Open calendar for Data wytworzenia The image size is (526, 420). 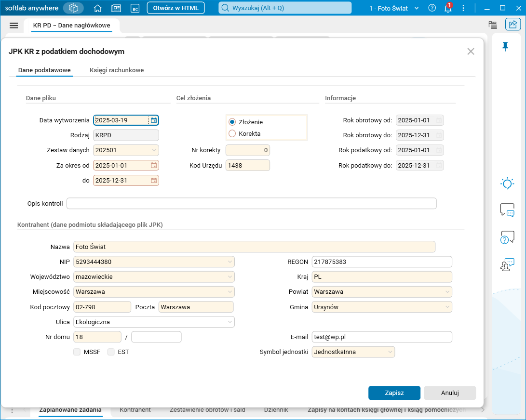coord(154,120)
